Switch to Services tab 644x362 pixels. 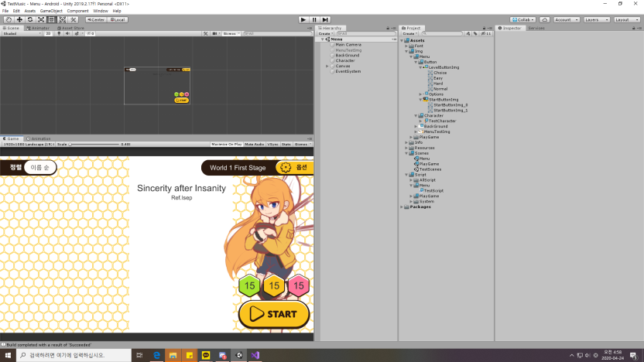pos(536,29)
